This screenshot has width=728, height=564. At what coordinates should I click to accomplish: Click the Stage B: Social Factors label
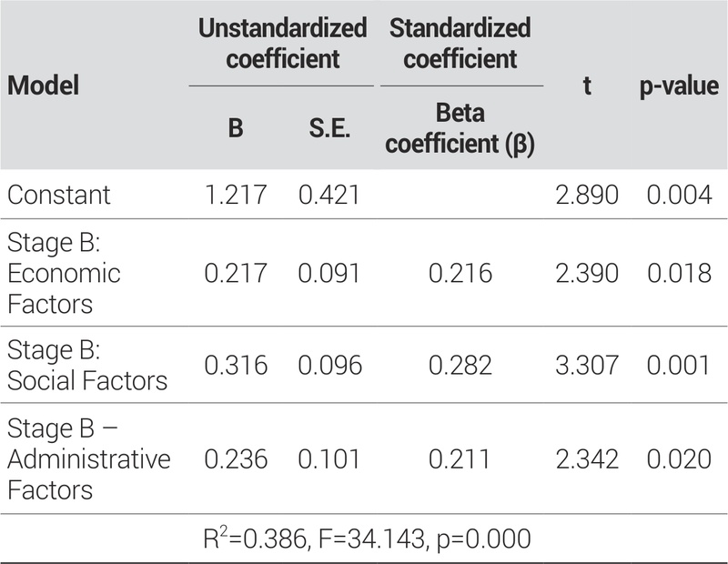(x=87, y=365)
